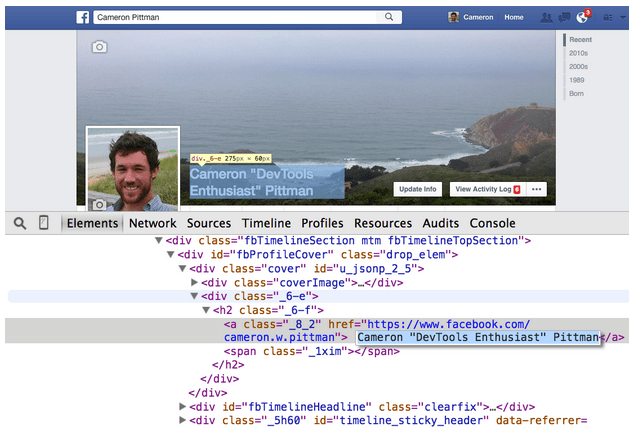Collapse the h2 class _6-f node
Image resolution: width=636 pixels, height=438 pixels.
(206, 310)
